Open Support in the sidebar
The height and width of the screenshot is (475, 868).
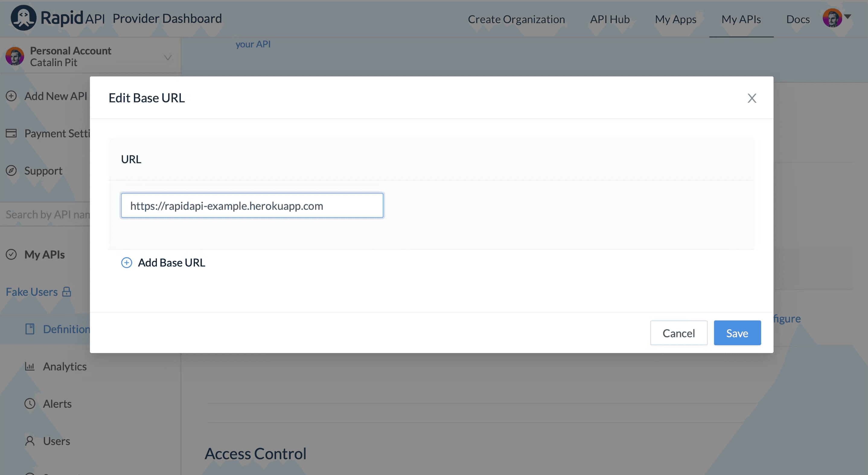tap(43, 171)
